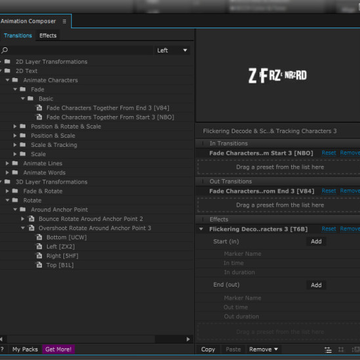
Task: Expand the Animate Words folder
Action: coord(7,173)
